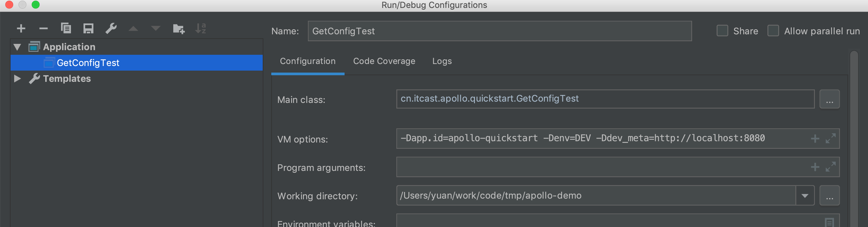Click plus icon in Program arguments field
The image size is (868, 227).
tap(815, 167)
